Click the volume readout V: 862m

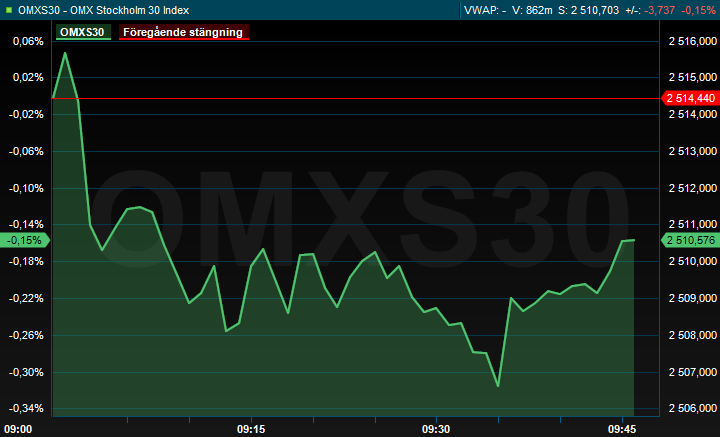pos(532,10)
